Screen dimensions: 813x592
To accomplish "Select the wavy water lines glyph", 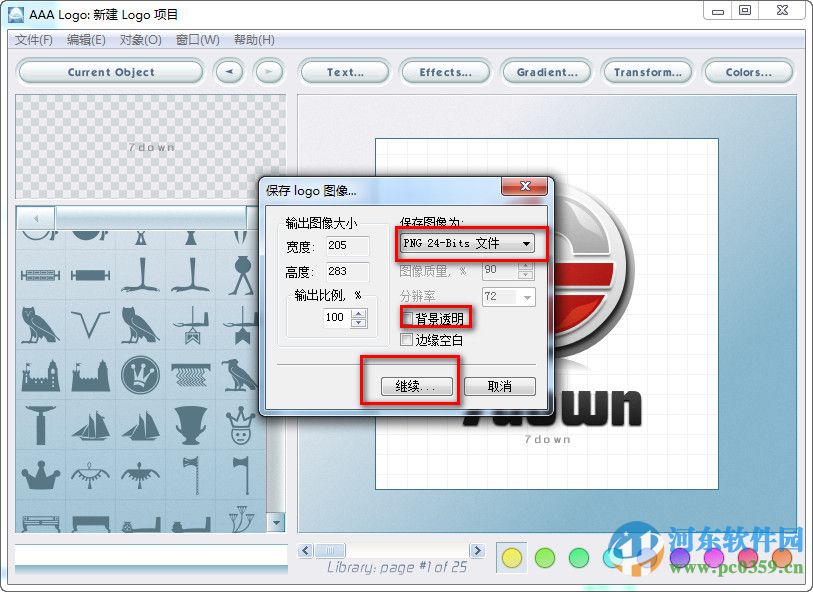I will coord(190,375).
